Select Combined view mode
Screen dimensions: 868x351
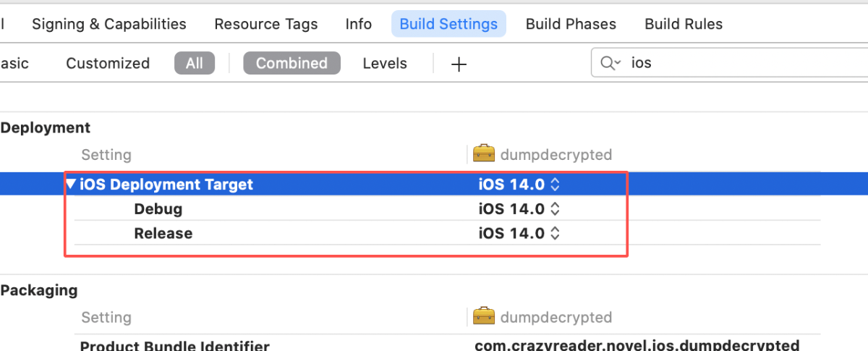pos(292,63)
